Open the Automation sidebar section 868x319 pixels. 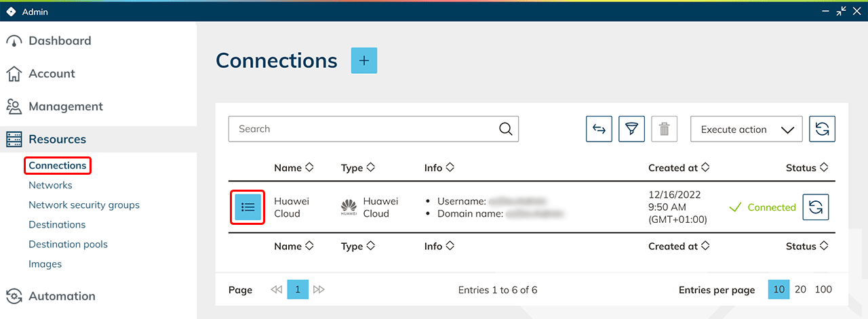tap(62, 296)
